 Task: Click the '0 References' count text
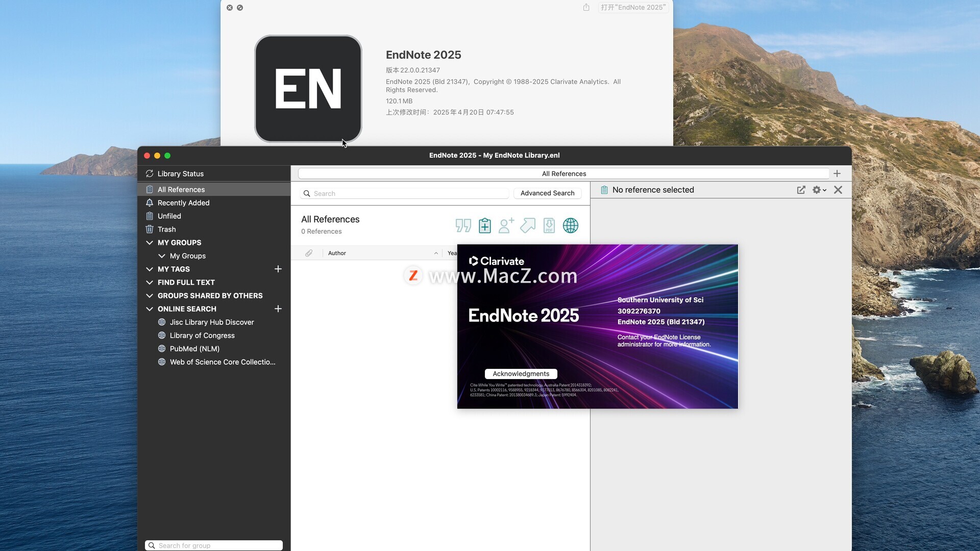tap(322, 232)
